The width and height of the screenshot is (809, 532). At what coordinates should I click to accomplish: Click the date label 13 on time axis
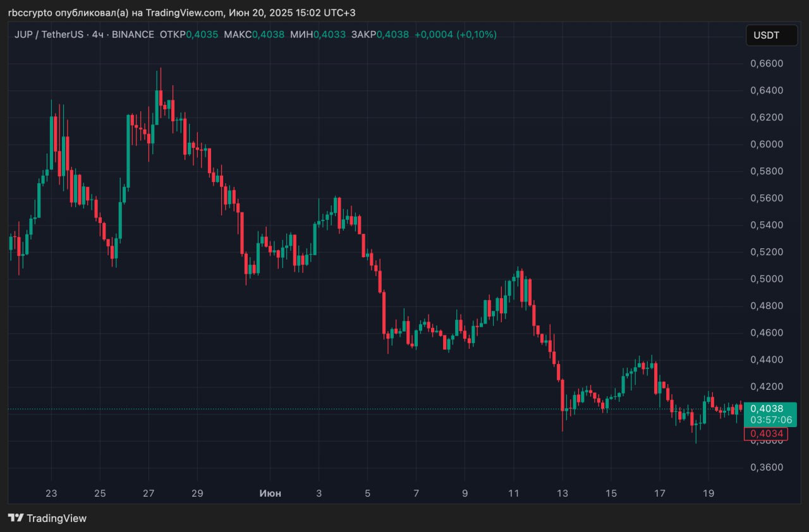pyautogui.click(x=562, y=493)
